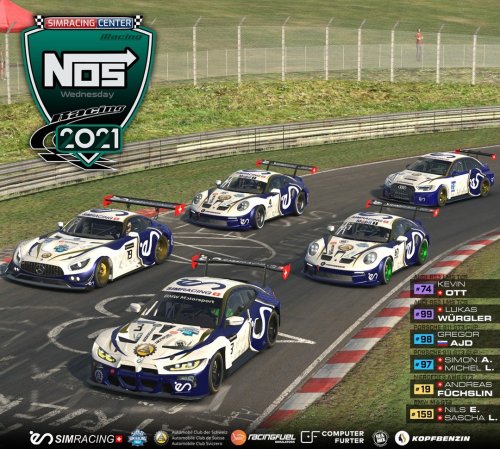
Task: Select the purple #99 number badge
Action: pyautogui.click(x=424, y=314)
